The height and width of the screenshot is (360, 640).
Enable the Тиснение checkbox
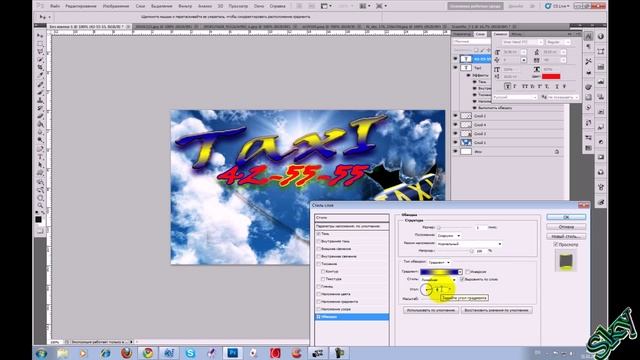tap(319, 264)
